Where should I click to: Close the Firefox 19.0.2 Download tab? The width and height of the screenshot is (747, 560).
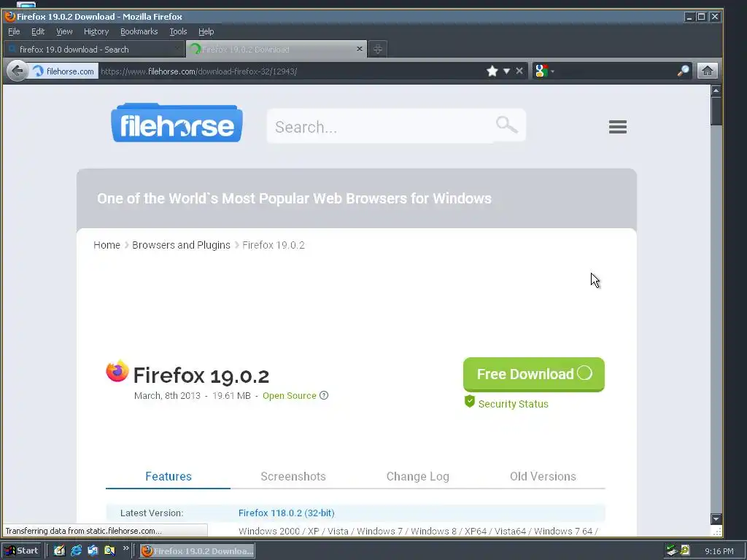click(x=359, y=49)
